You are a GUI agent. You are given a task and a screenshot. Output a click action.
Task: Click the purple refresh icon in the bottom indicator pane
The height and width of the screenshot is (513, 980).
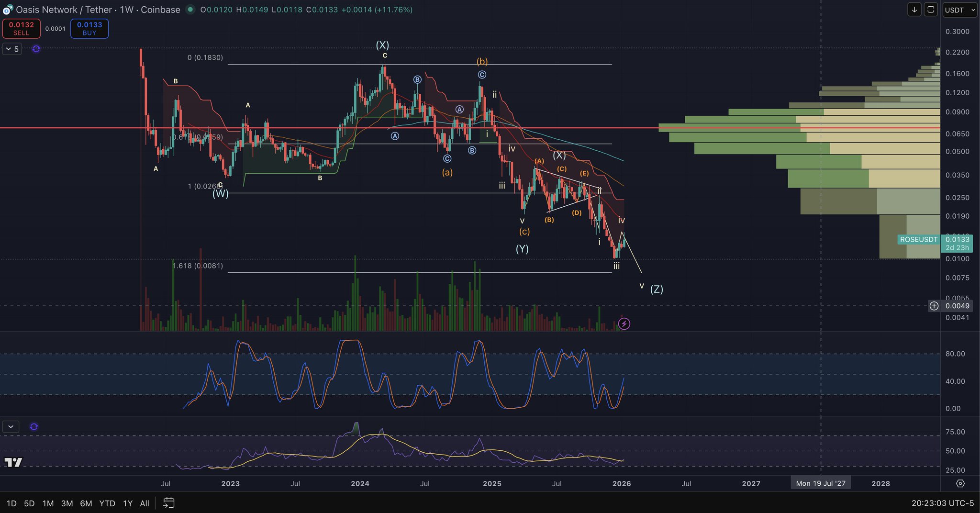(x=34, y=426)
